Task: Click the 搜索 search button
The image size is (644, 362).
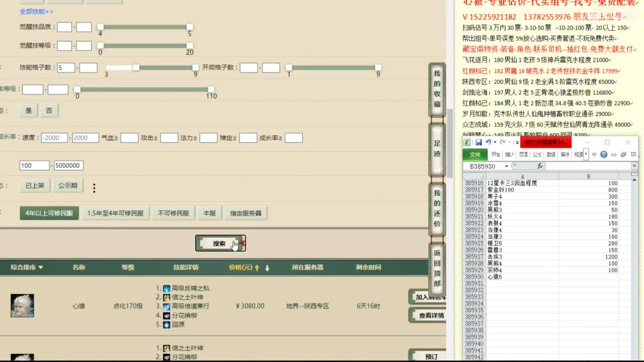Action: coord(220,243)
